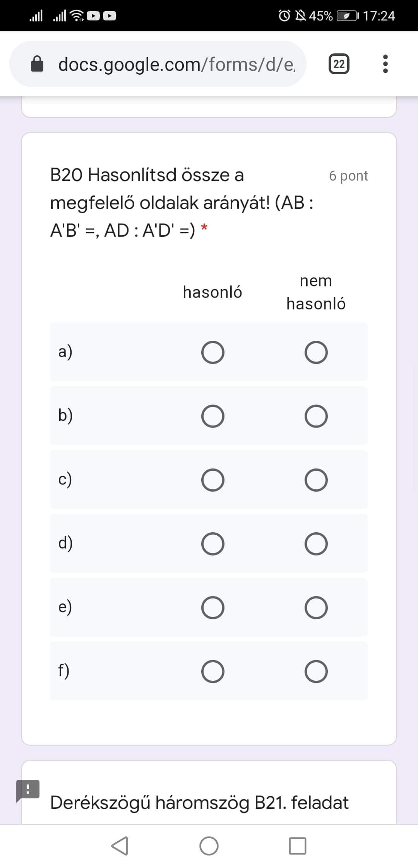Open the tab switcher showing 22 tabs

pyautogui.click(x=339, y=64)
